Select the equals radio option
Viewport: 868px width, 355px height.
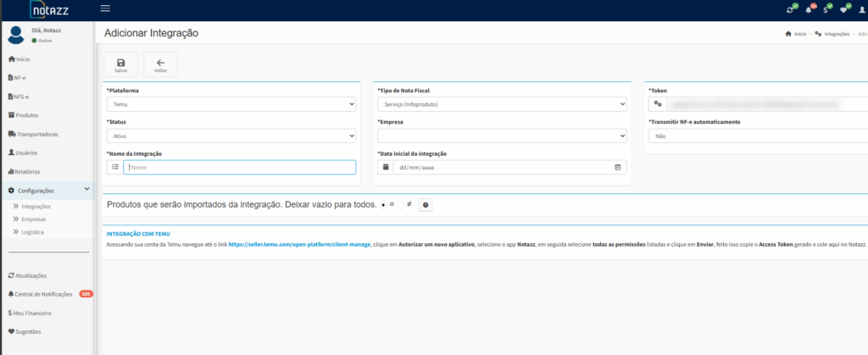[392, 205]
